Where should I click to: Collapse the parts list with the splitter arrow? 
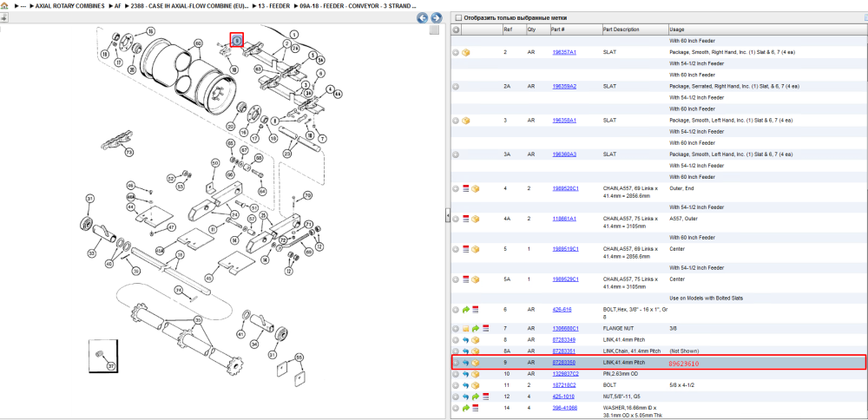[x=448, y=216]
